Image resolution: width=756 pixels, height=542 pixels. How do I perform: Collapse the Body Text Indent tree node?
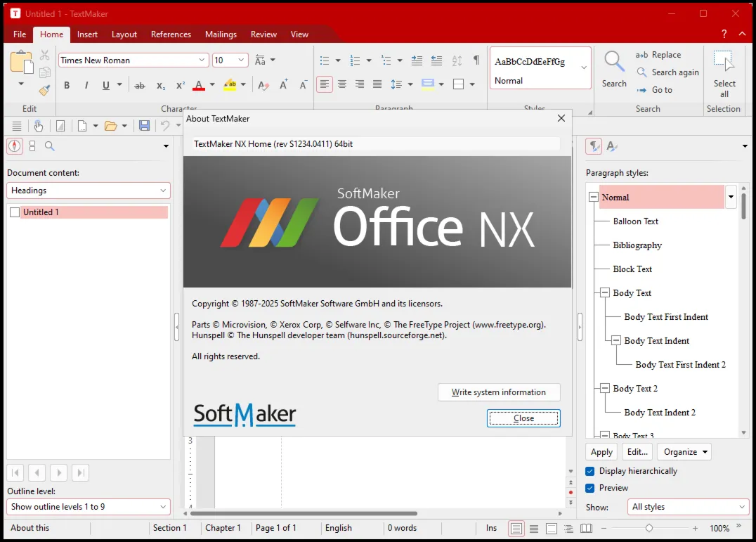[x=615, y=340]
